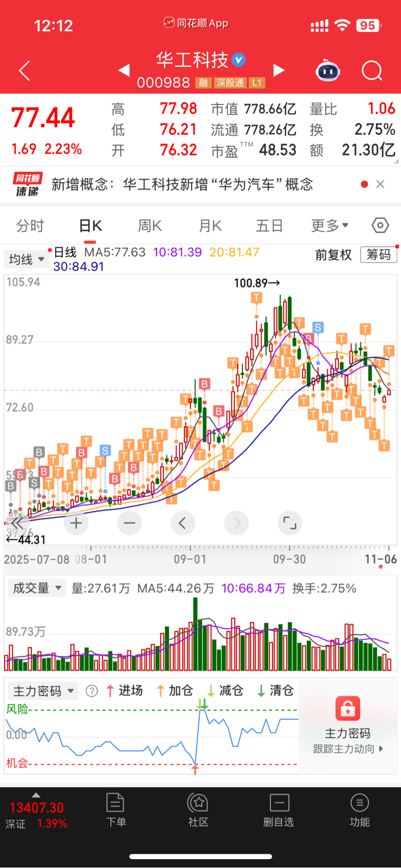Viewport: 401px width, 868px height.
Task: Switch to 五日 tab
Action: coord(269,225)
